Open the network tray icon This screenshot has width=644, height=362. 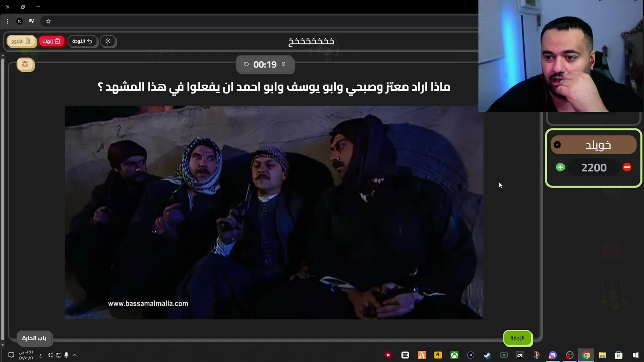pyautogui.click(x=59, y=355)
